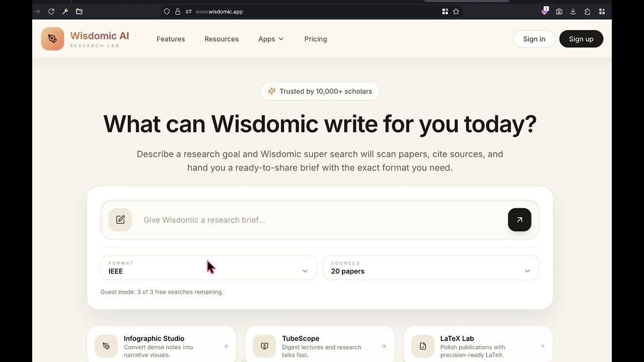Click the purple extension icon with badge
The width and height of the screenshot is (644, 362).
point(545,11)
